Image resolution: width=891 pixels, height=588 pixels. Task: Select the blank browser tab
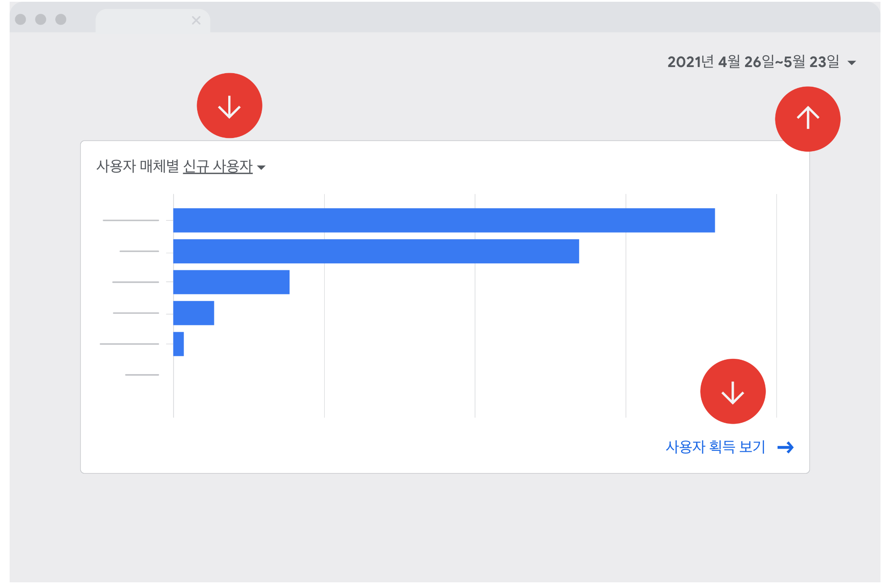click(145, 21)
